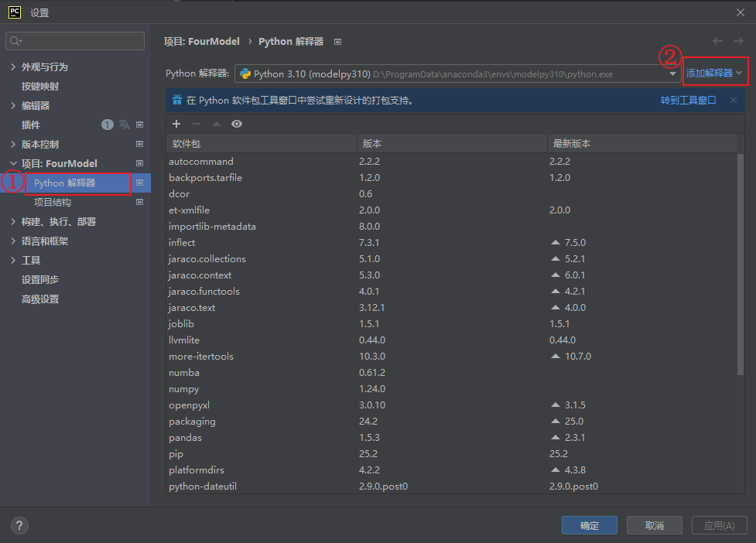Click upgrade arrow for jaraco.context 6.0.1
Screen dimensions: 756x543
point(556,275)
